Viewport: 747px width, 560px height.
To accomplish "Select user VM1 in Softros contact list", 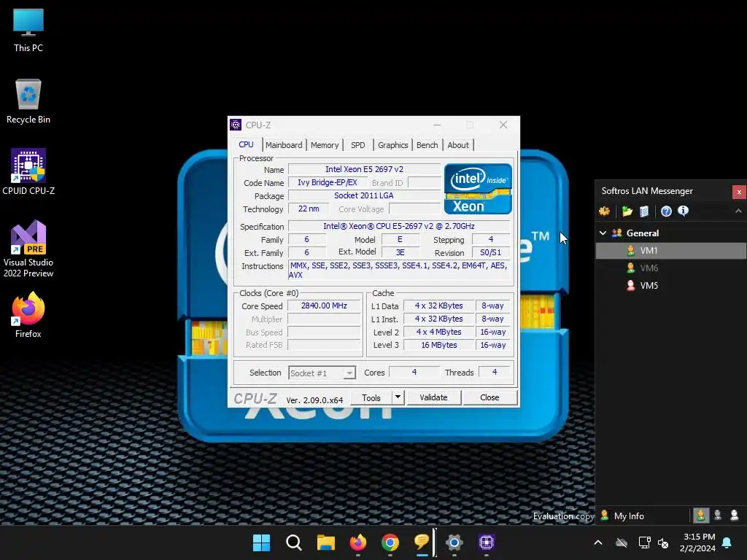I will 670,251.
